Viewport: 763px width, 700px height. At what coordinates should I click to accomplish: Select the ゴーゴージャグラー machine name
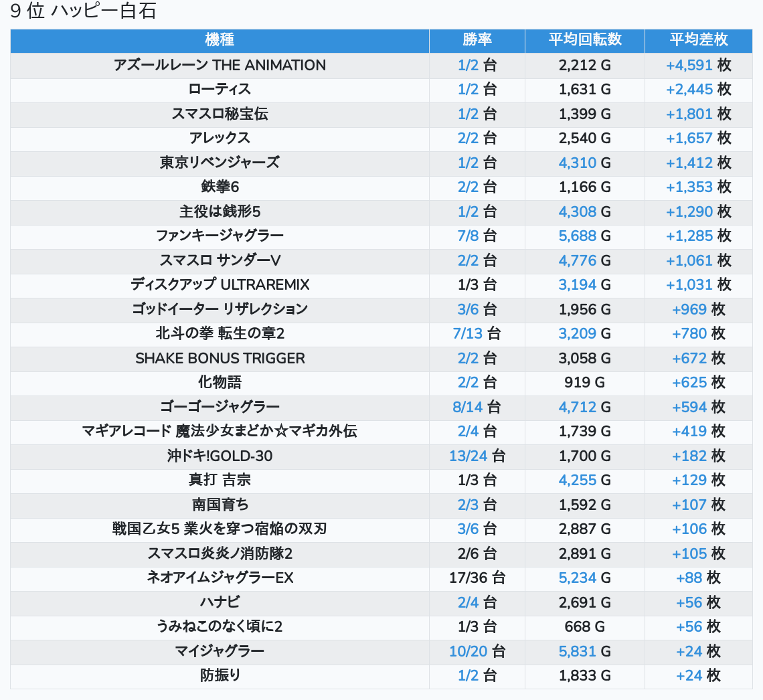(x=220, y=407)
